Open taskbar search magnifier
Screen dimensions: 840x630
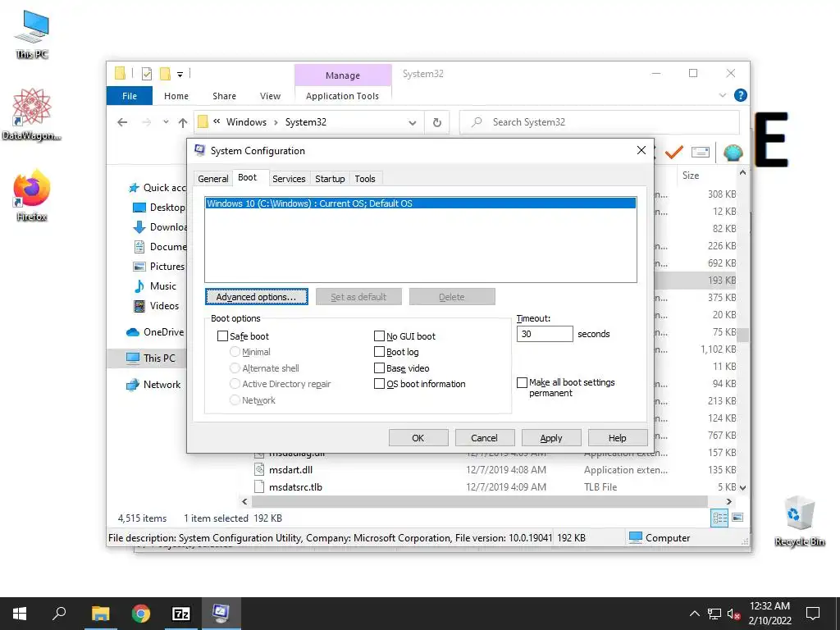[59, 613]
